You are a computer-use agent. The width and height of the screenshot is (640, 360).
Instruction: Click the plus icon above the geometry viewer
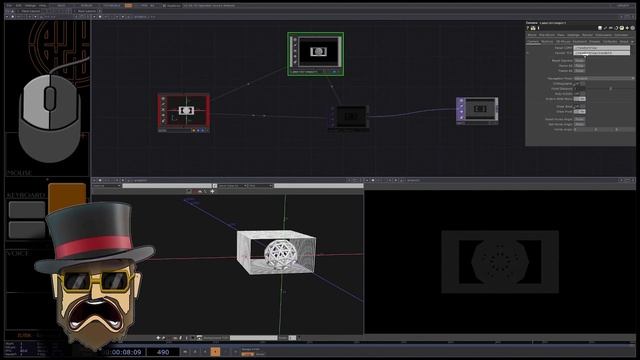(212, 191)
